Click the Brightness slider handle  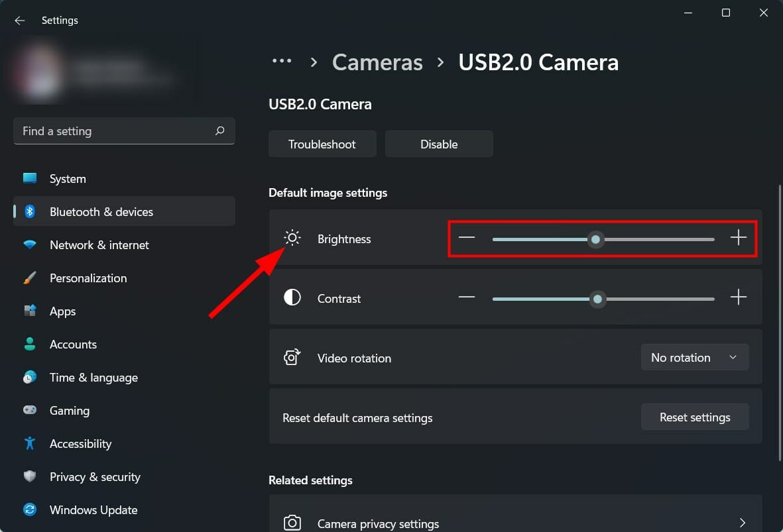coord(596,239)
